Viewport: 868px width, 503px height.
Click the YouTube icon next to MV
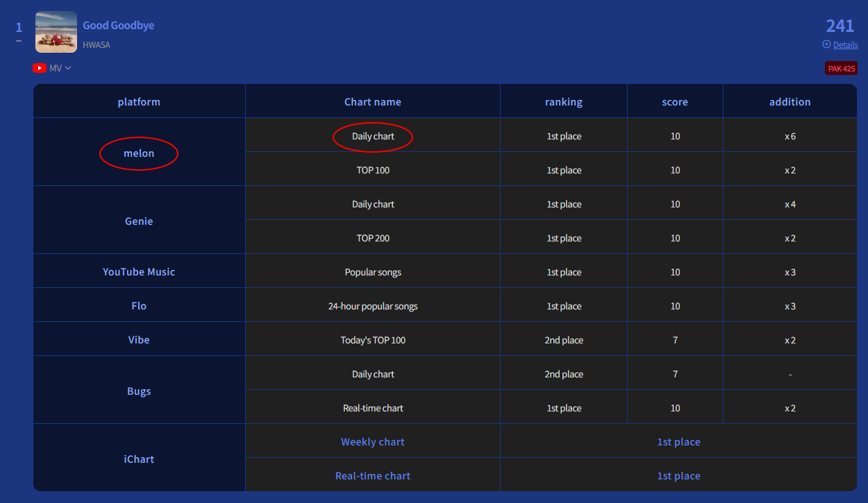(40, 68)
